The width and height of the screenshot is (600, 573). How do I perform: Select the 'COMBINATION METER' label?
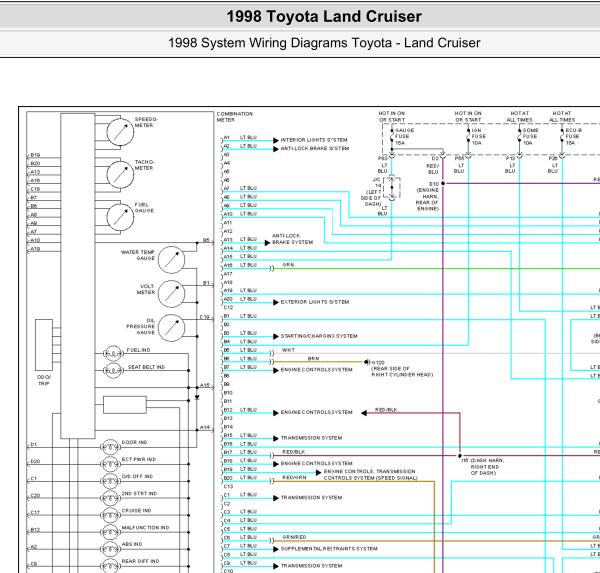[235, 117]
